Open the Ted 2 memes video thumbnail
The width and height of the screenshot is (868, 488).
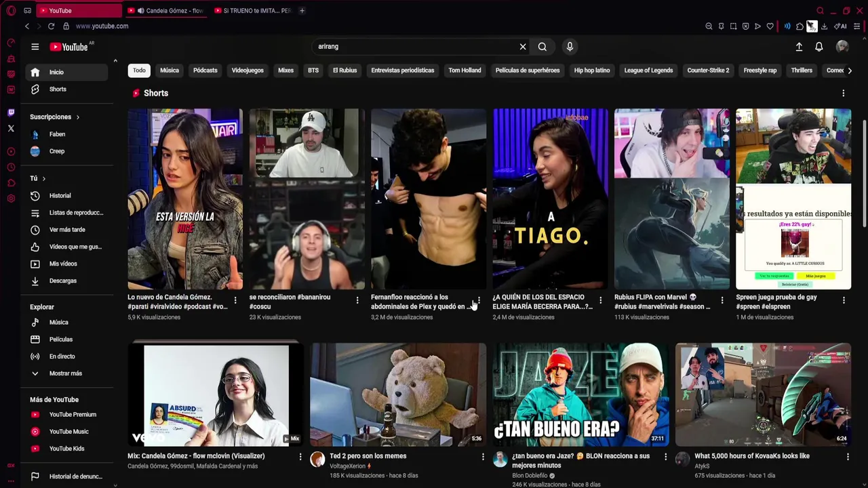(x=398, y=394)
